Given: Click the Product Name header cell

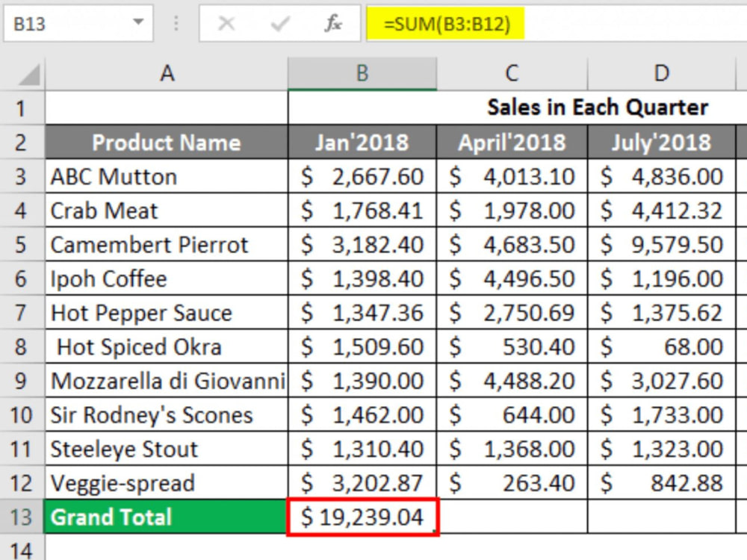Looking at the screenshot, I should [167, 143].
